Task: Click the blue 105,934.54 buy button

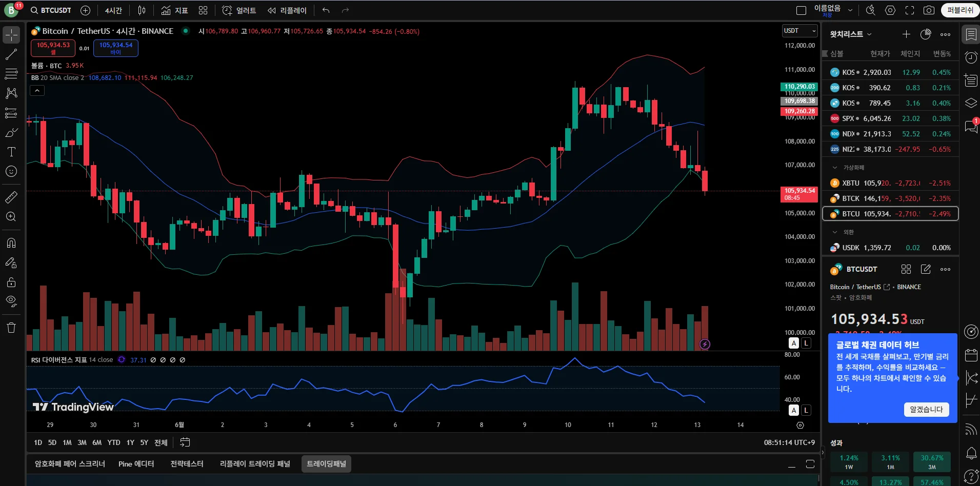Action: (x=116, y=48)
